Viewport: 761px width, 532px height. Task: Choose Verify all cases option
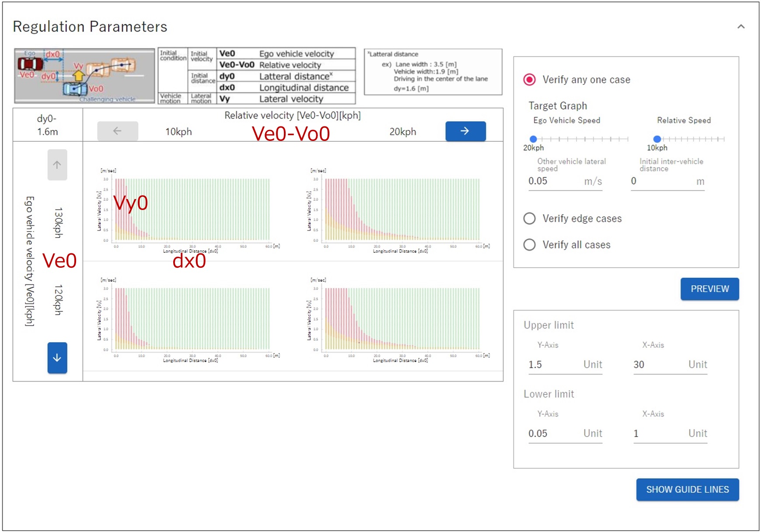click(x=530, y=245)
